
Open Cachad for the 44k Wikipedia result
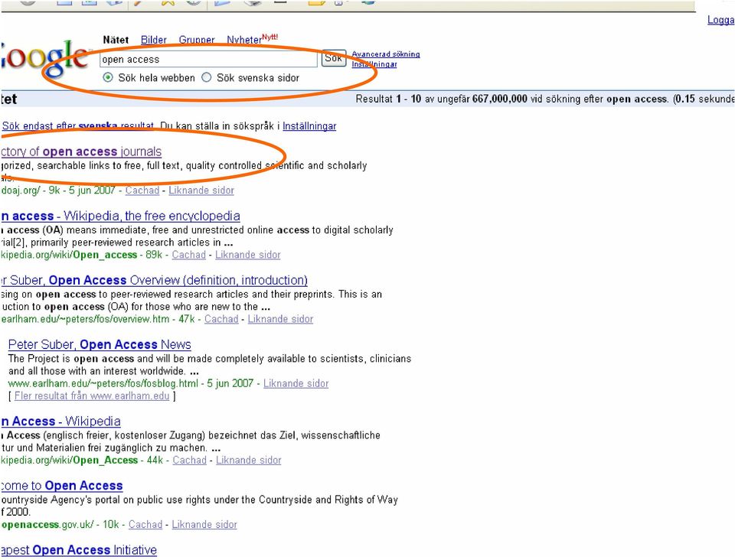tap(189, 461)
